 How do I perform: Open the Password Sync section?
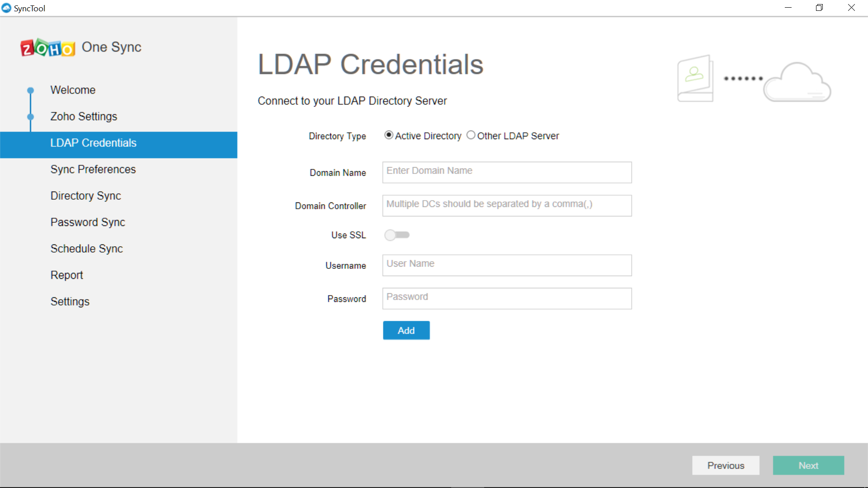87,222
